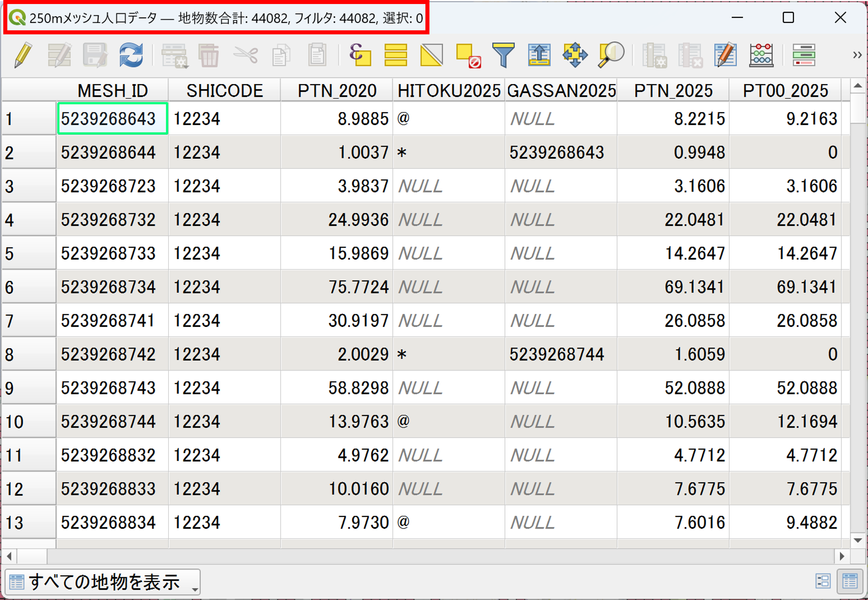Click the PTN_2025 value 0.9948
This screenshot has width=868, height=600.
coord(673,152)
